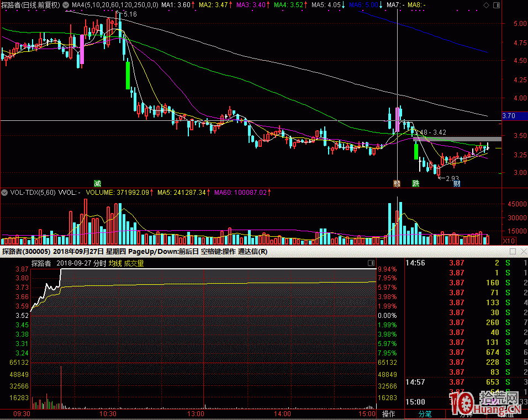Image resolution: width=528 pixels, height=420 pixels.
Task: Select the magenta MA3: 3.40 label
Action: 251,5
